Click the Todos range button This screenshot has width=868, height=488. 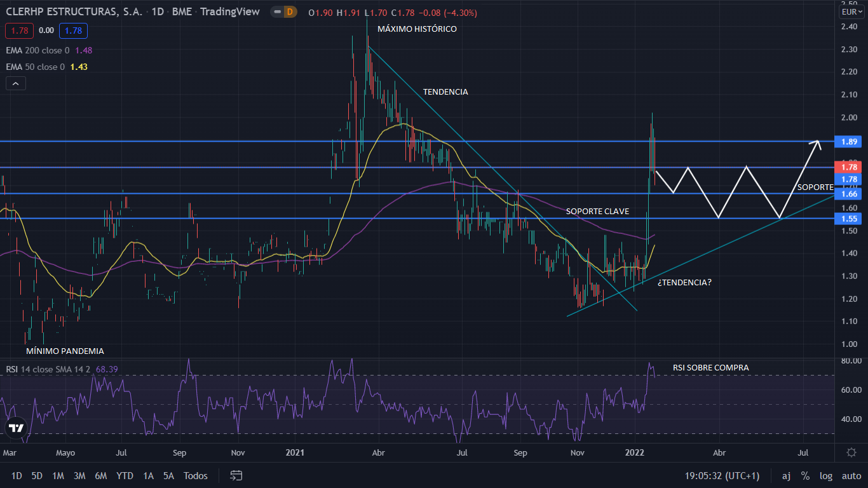point(195,475)
